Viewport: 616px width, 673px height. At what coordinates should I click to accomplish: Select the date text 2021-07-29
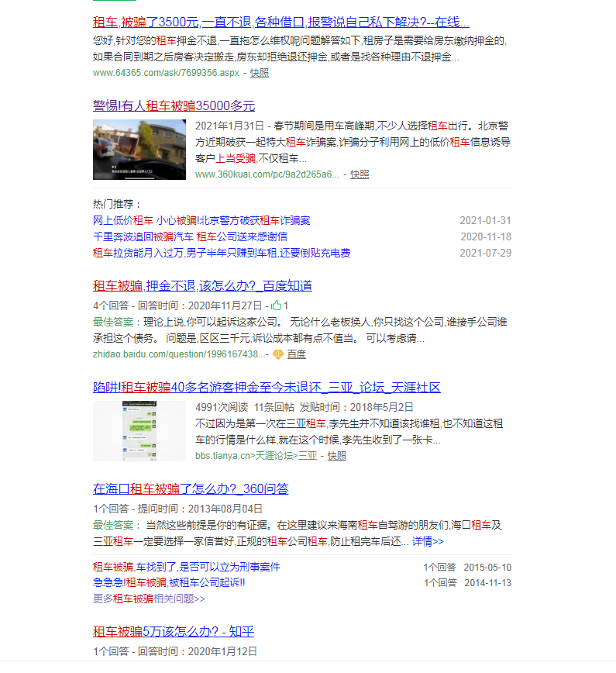tap(486, 254)
